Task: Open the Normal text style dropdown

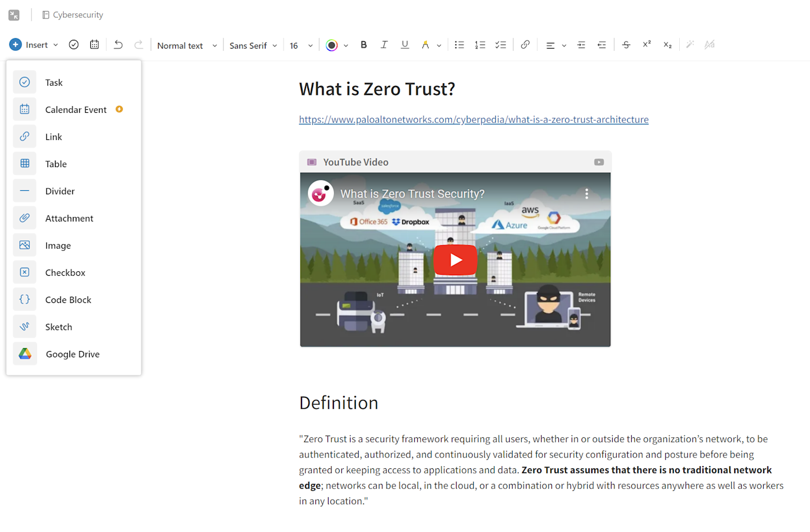Action: click(x=187, y=45)
